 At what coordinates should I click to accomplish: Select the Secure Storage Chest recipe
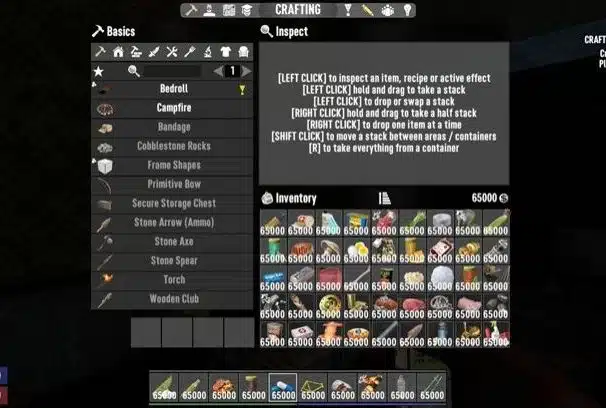172,203
